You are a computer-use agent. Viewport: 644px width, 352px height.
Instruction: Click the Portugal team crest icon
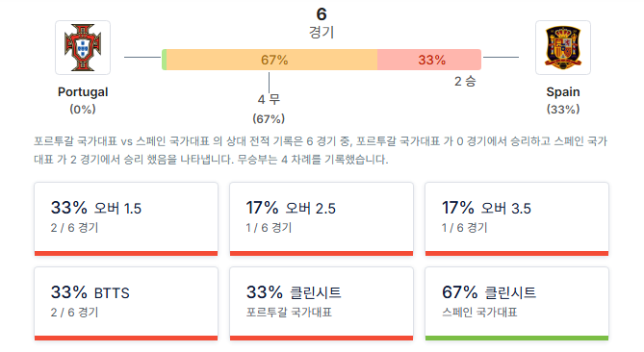[x=83, y=47]
